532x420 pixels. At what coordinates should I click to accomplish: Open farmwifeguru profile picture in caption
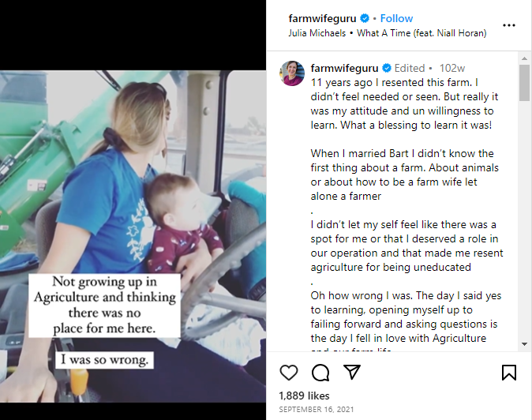292,73
